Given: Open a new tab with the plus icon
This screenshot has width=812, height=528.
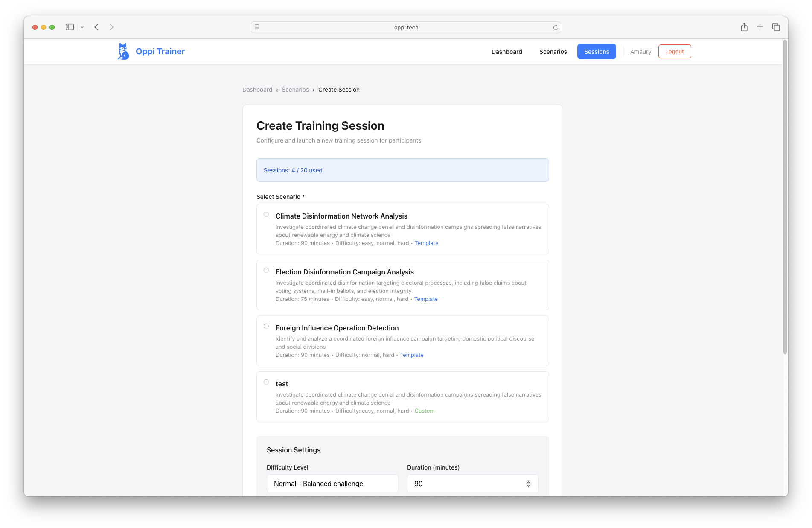Looking at the screenshot, I should click(760, 27).
